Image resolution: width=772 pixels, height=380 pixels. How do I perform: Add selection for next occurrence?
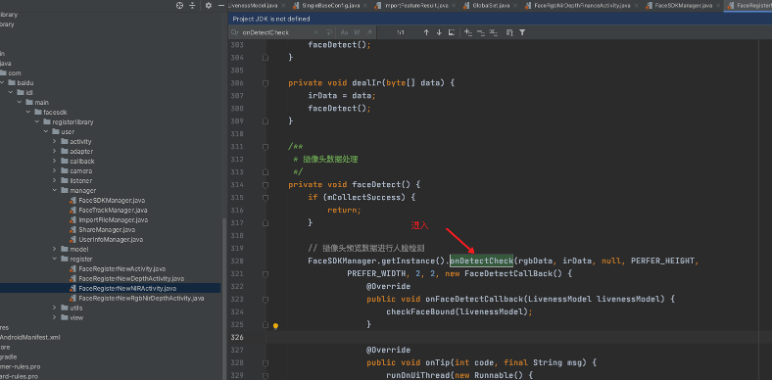point(468,32)
